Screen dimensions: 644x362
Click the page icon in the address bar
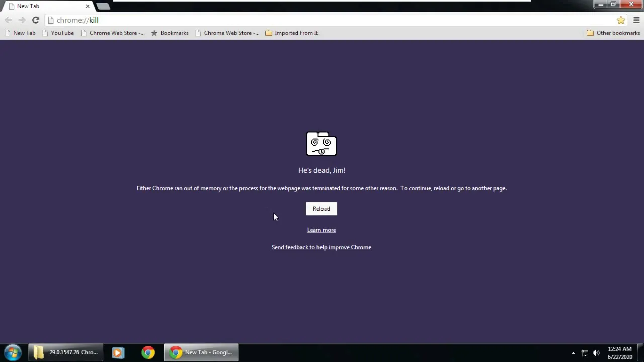[x=51, y=20]
